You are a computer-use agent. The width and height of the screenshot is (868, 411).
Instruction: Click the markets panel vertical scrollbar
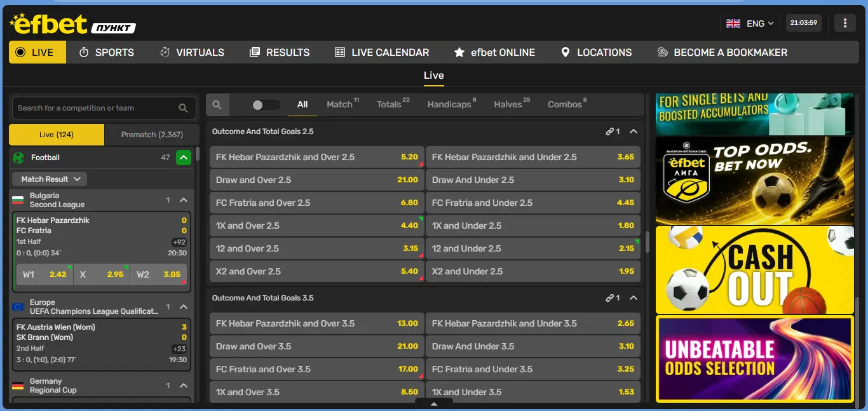(648, 241)
